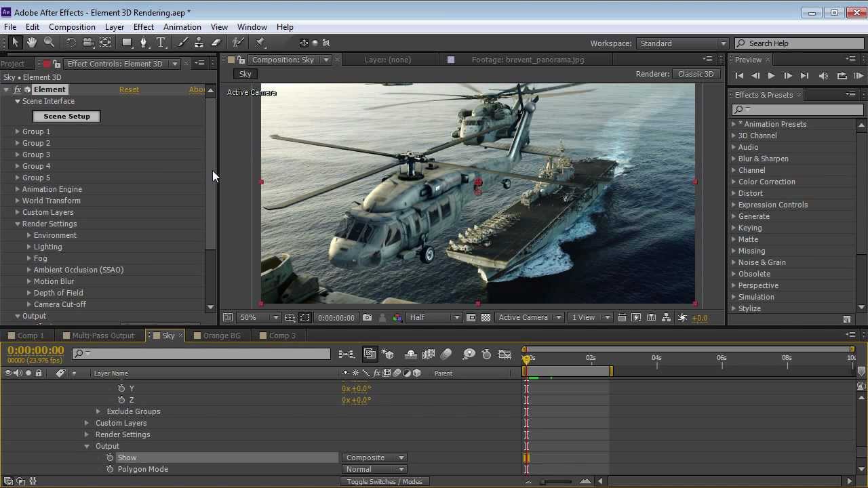Image resolution: width=868 pixels, height=488 pixels.
Task: Expand the Group 1 settings
Action: click(x=18, y=131)
